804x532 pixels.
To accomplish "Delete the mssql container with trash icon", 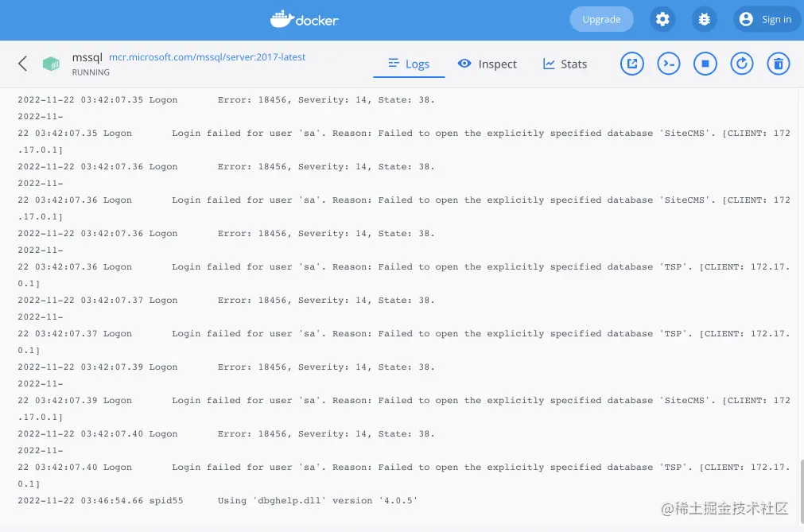I will pyautogui.click(x=779, y=64).
